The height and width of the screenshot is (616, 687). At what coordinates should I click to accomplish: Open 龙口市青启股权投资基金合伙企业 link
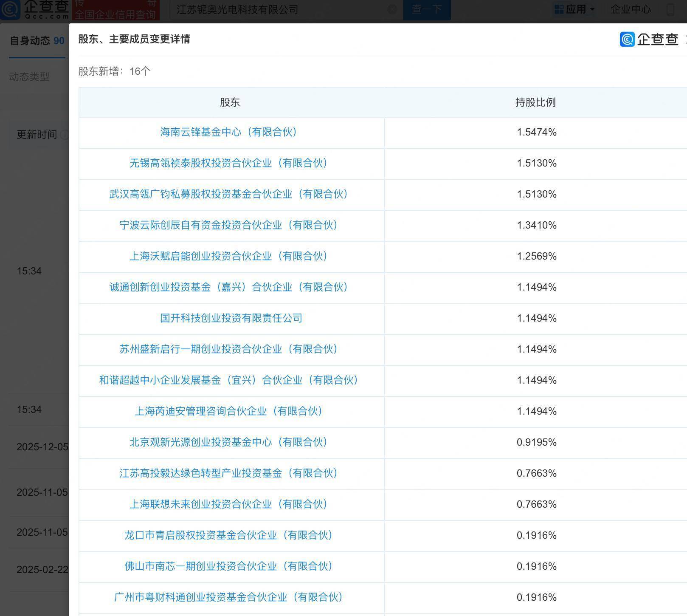(230, 535)
